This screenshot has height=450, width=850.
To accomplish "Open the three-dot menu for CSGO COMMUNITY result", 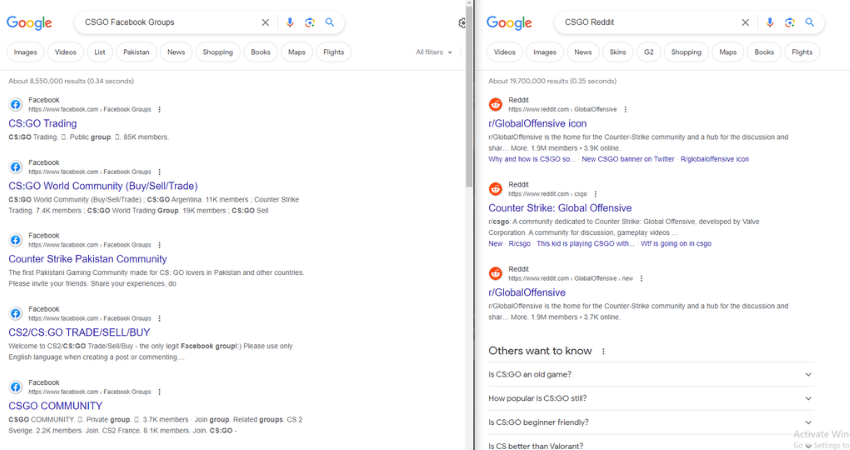I will pyautogui.click(x=159, y=391).
